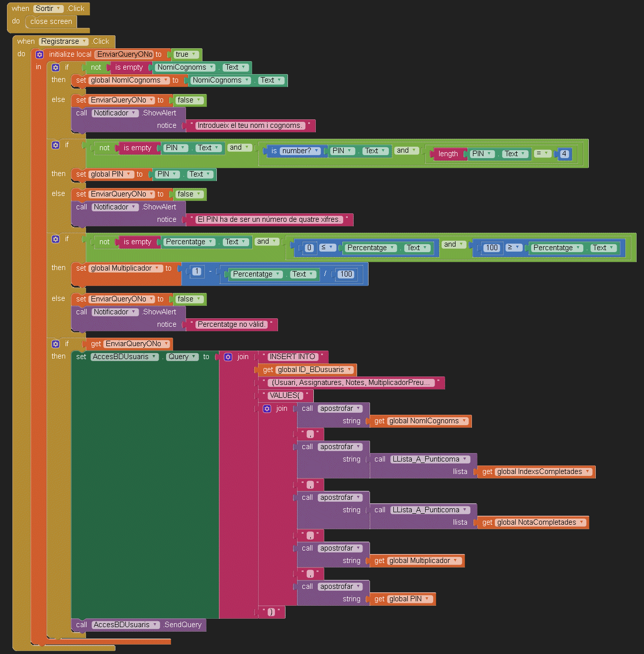The height and width of the screenshot is (654, 644).
Task: Open mutator gear of the NomiCognoms if block
Action: point(56,68)
